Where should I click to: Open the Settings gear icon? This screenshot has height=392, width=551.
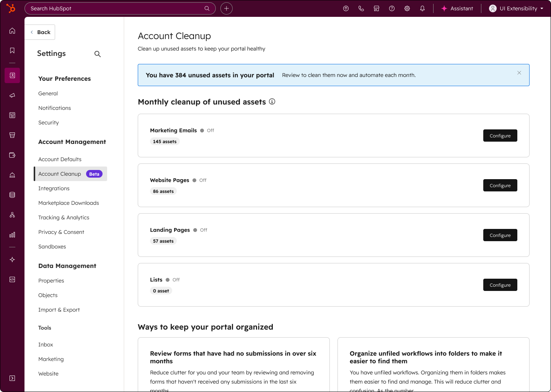coord(407,8)
